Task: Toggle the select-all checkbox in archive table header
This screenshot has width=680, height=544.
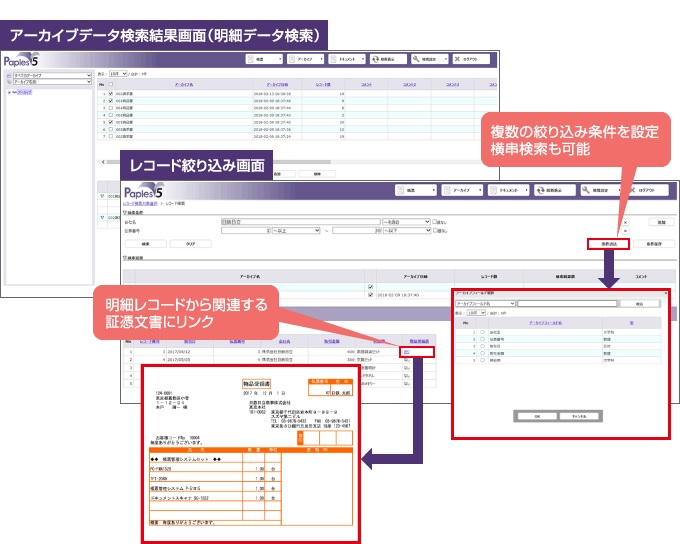Action: pyautogui.click(x=111, y=86)
